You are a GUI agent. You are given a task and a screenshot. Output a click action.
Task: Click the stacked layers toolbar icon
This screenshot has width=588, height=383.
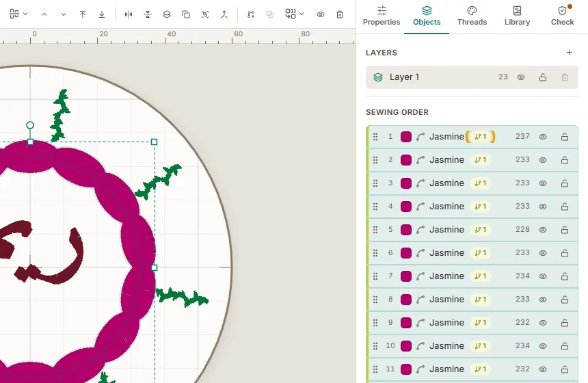(x=167, y=14)
